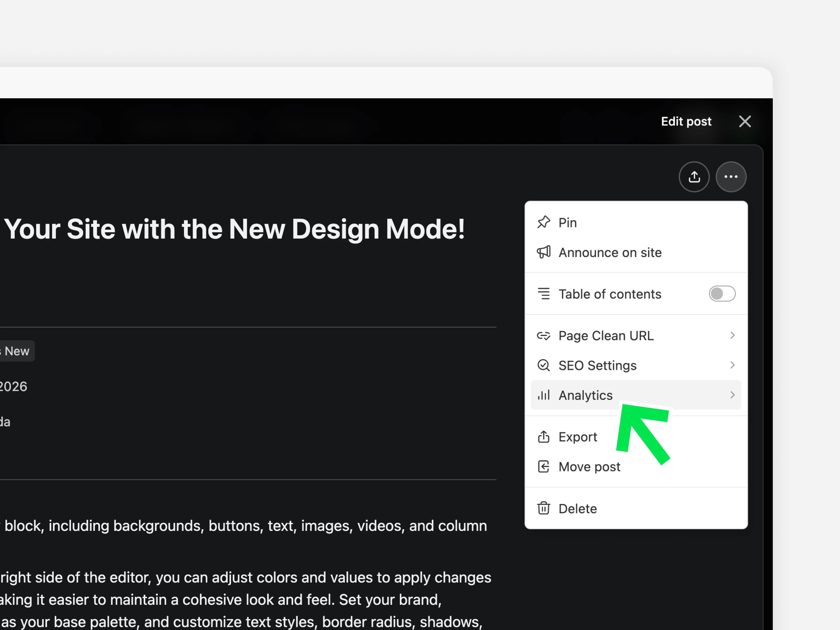The height and width of the screenshot is (630, 840).
Task: Click the megaphone announce icon
Action: click(543, 252)
